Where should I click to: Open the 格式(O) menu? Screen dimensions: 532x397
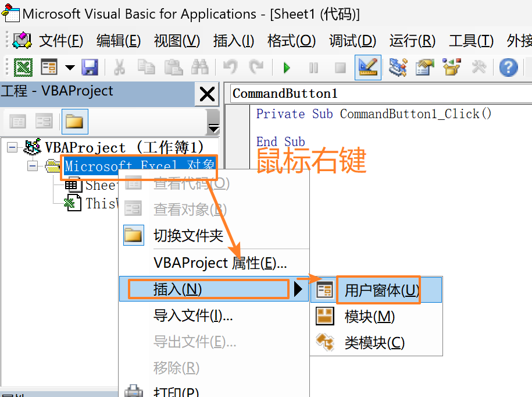tap(291, 41)
